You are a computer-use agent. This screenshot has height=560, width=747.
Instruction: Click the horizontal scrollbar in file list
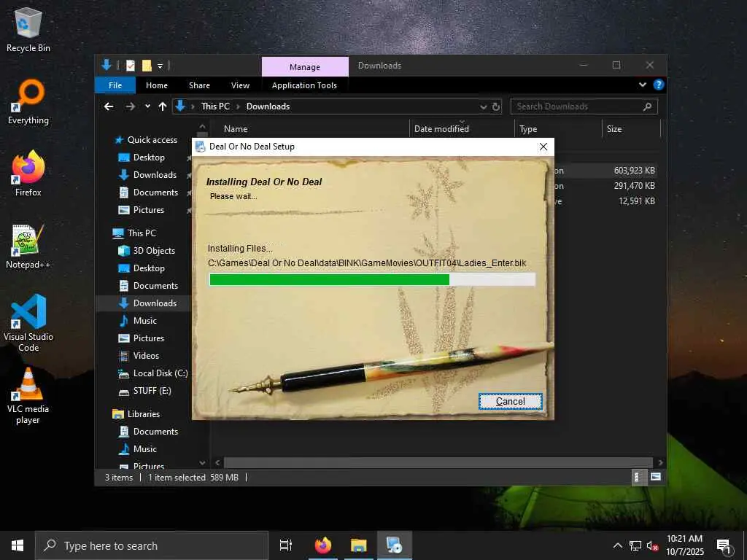(438, 462)
